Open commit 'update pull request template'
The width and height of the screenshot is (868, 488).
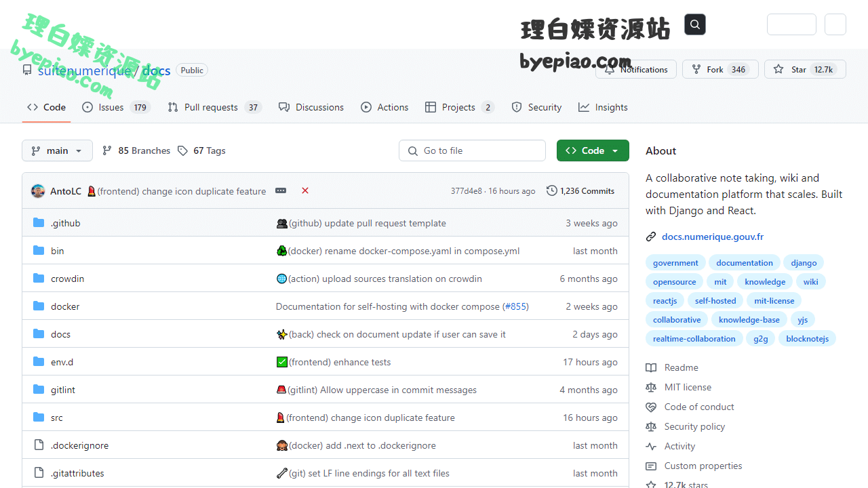361,223
